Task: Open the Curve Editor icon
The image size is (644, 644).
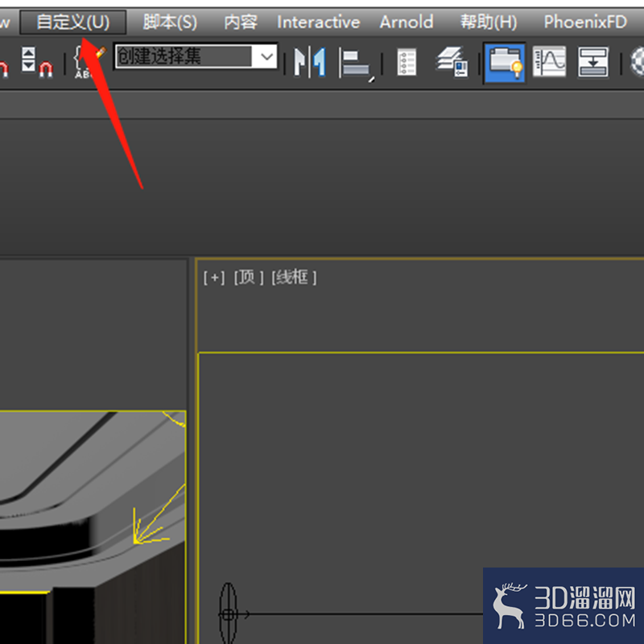Action: pyautogui.click(x=549, y=62)
